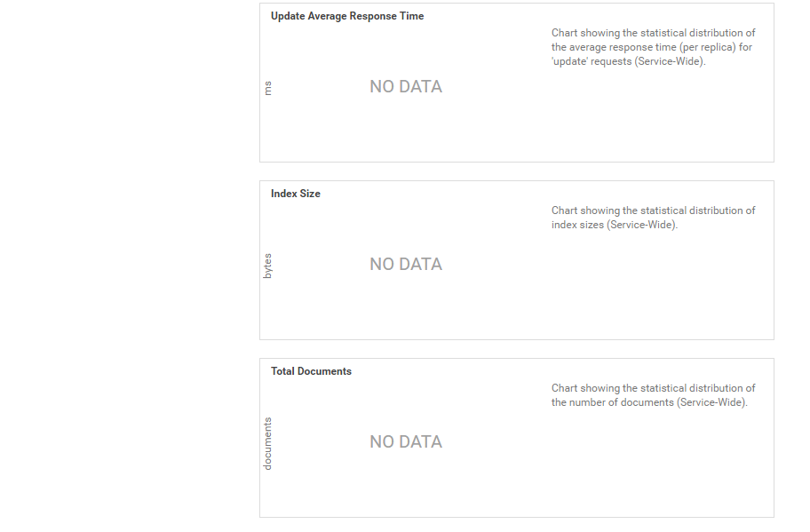Click the blank page margin left of charts
The height and width of the screenshot is (532, 810).
click(x=124, y=266)
